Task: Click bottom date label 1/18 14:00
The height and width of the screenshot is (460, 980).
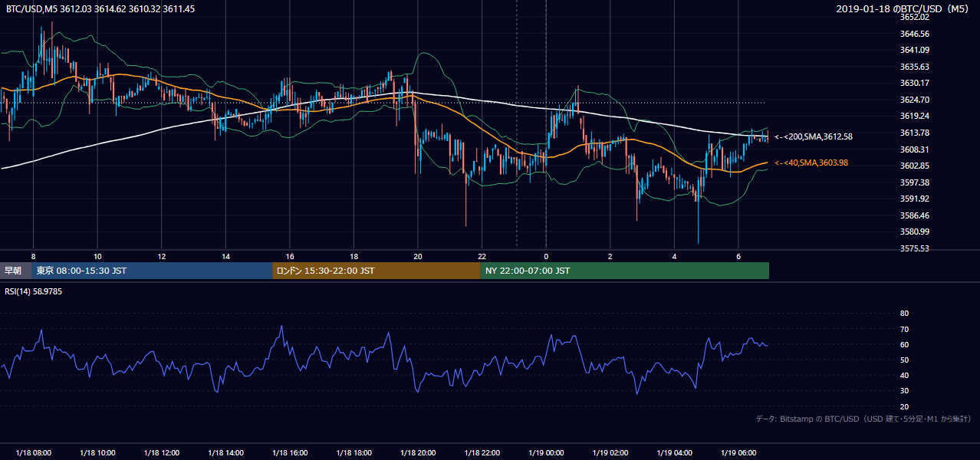Action: pyautogui.click(x=225, y=452)
